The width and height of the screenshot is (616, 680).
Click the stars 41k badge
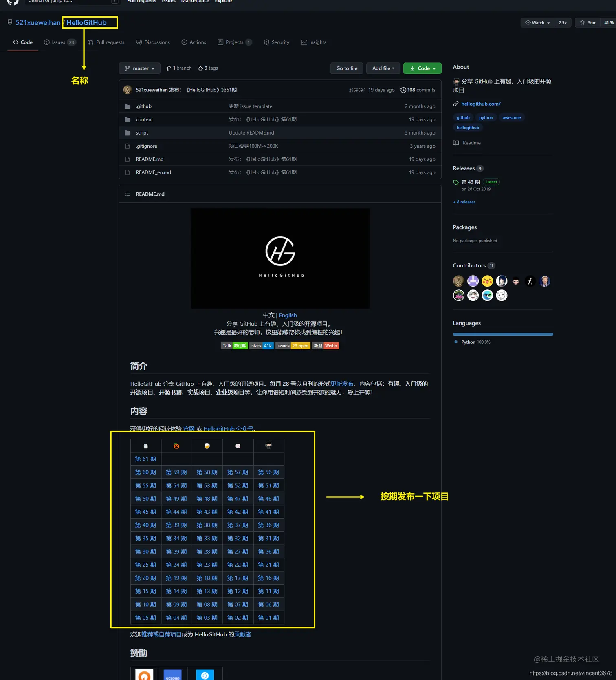262,346
